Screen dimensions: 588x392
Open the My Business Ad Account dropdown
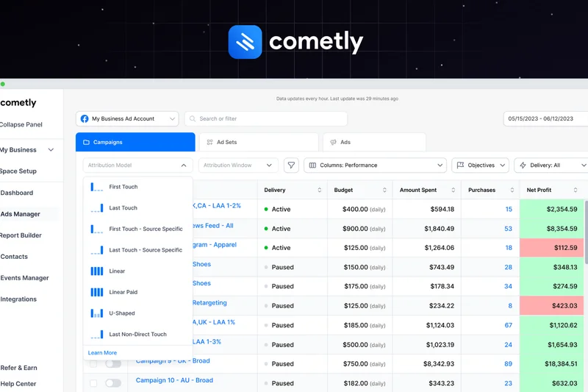click(127, 118)
